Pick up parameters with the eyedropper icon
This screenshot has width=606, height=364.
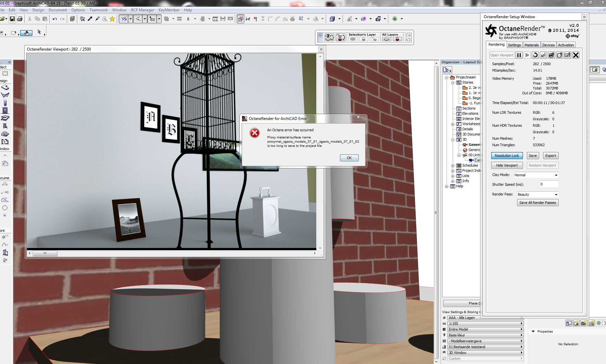(x=90, y=19)
